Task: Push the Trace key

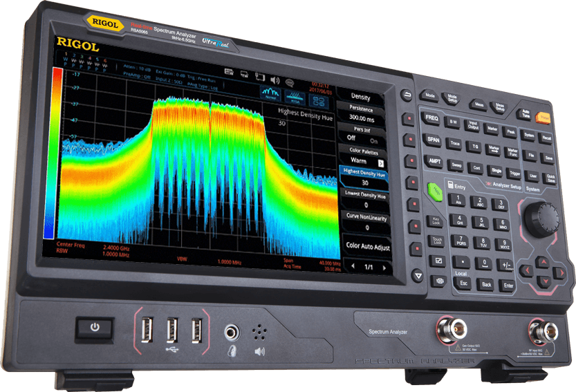Action: click(x=455, y=144)
